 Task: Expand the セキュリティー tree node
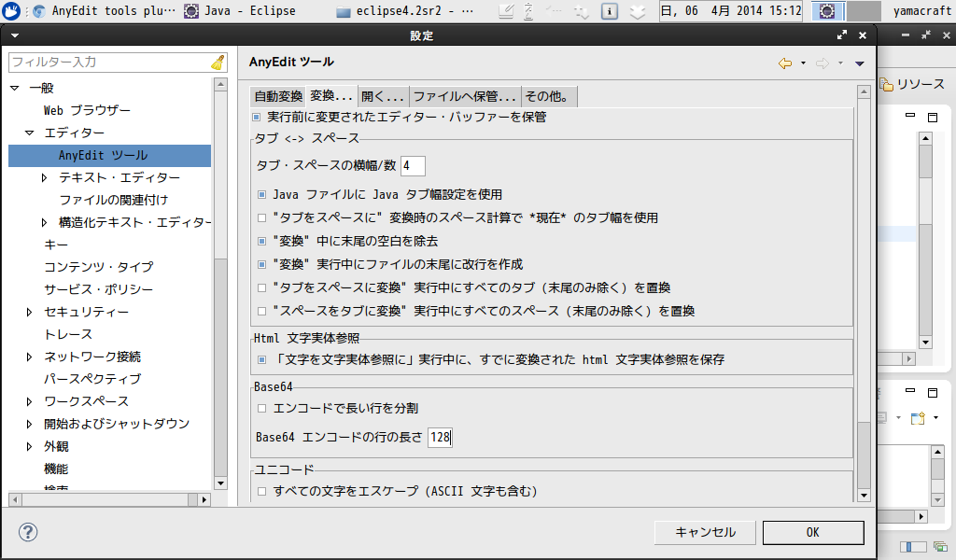pyautogui.click(x=29, y=312)
